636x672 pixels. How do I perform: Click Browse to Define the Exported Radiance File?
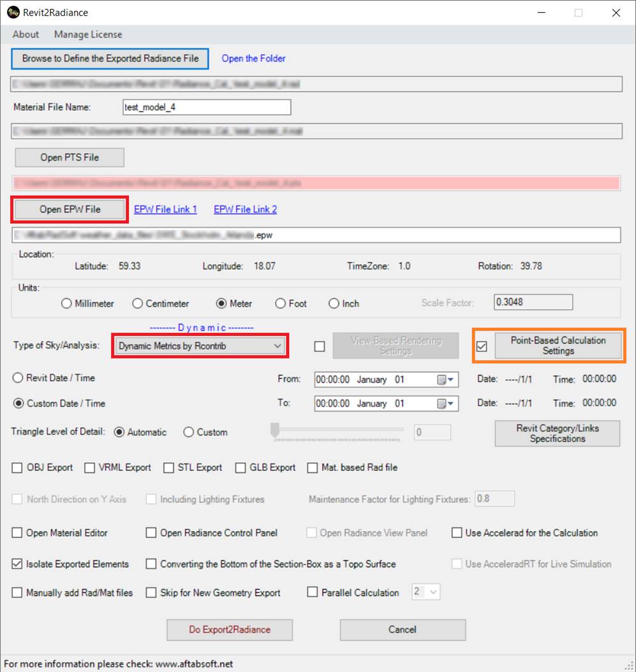click(x=110, y=59)
